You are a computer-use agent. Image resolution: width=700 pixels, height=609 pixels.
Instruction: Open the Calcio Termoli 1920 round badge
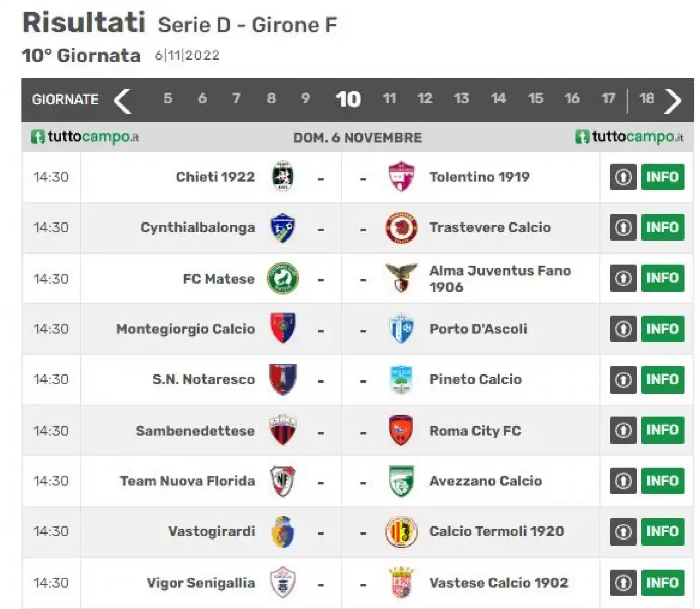coord(401,531)
